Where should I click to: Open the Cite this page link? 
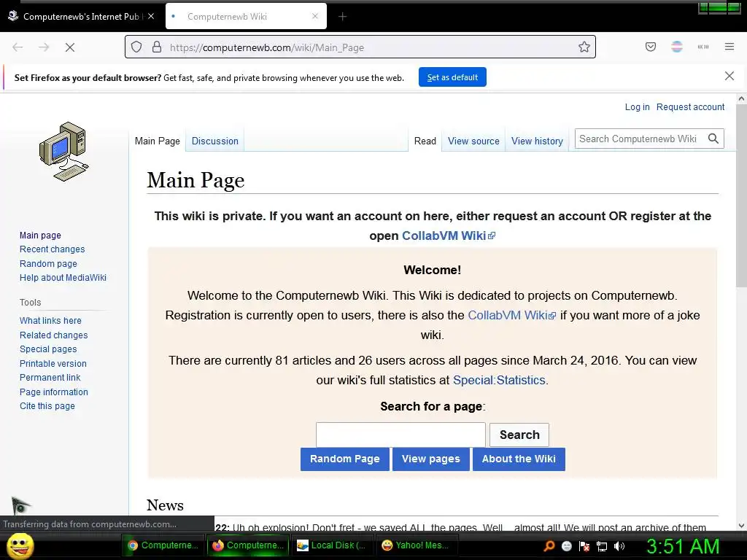[x=47, y=406]
